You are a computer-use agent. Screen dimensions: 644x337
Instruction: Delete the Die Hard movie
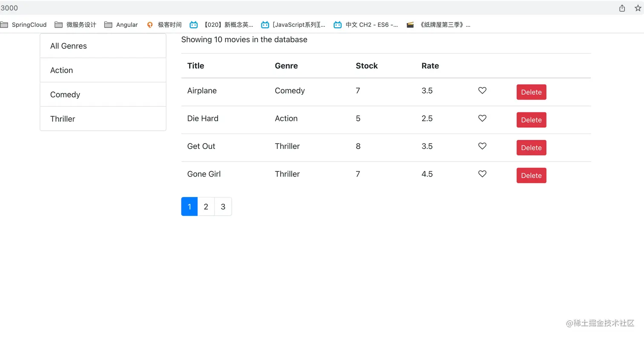(531, 120)
